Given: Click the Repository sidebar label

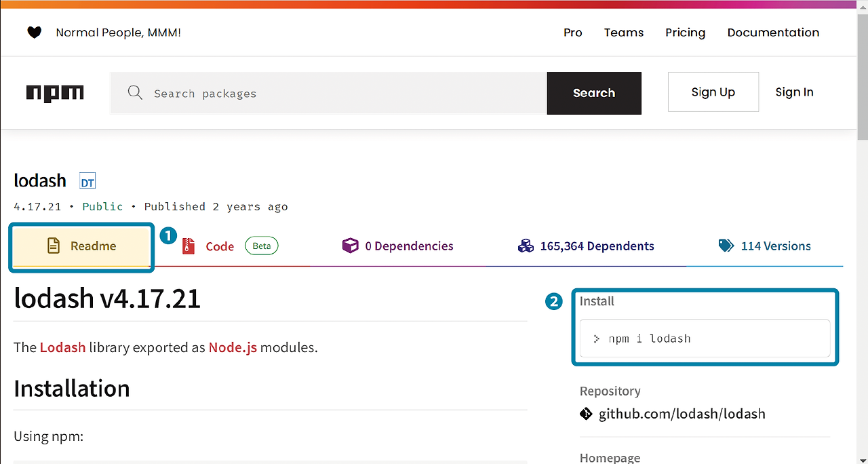Looking at the screenshot, I should (610, 391).
